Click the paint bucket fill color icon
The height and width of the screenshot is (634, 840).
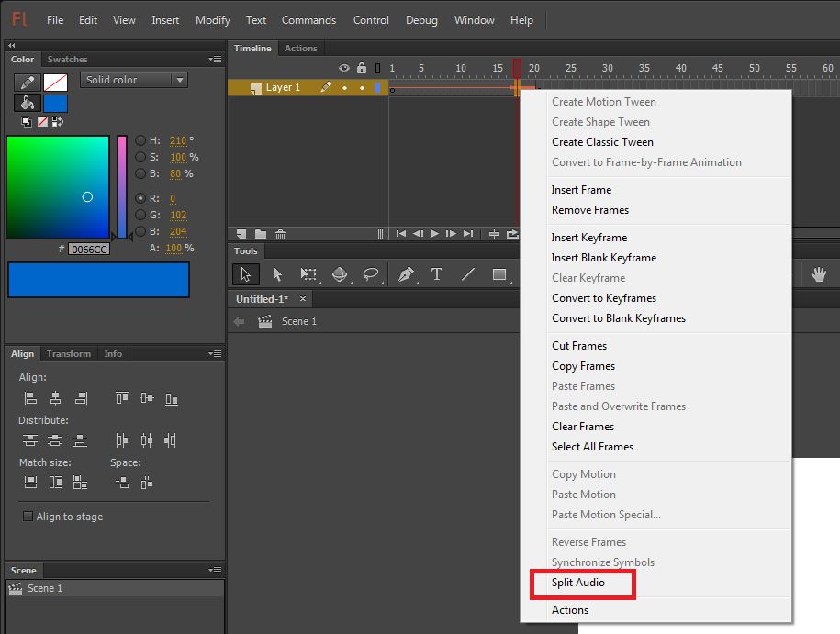[28, 104]
